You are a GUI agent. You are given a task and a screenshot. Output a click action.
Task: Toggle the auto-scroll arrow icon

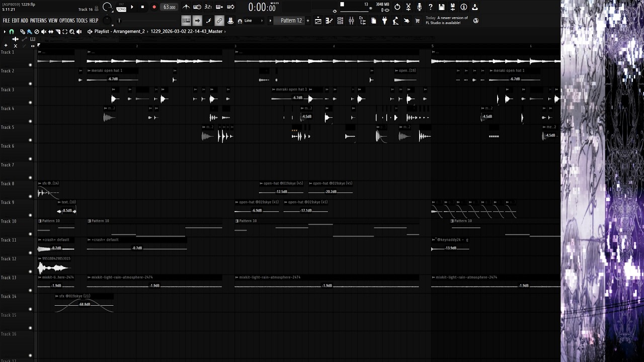coord(197,21)
